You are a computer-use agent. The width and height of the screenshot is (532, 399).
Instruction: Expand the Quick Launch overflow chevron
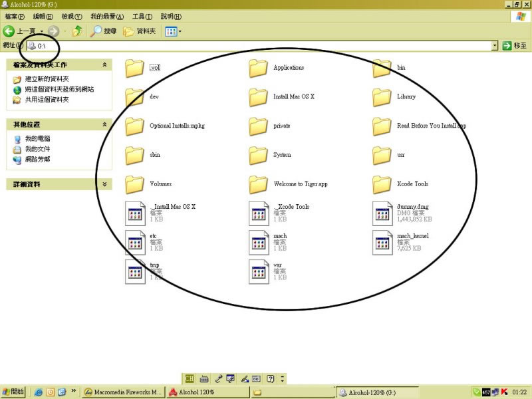pos(74,391)
